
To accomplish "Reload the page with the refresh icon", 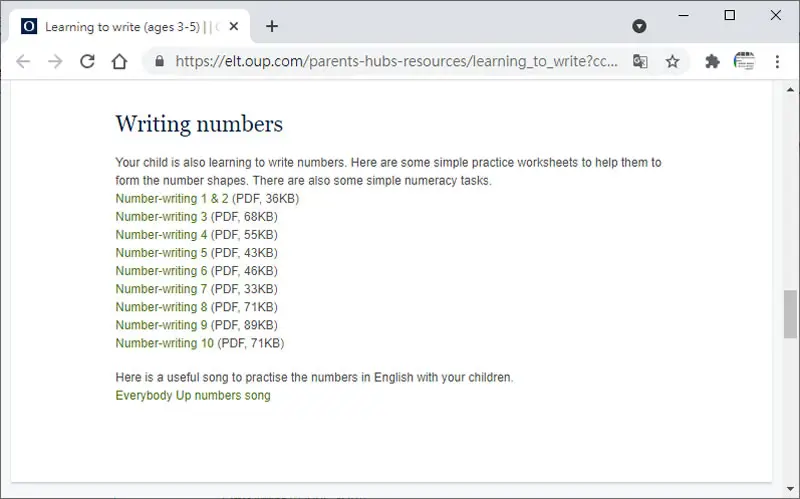I will pyautogui.click(x=87, y=61).
